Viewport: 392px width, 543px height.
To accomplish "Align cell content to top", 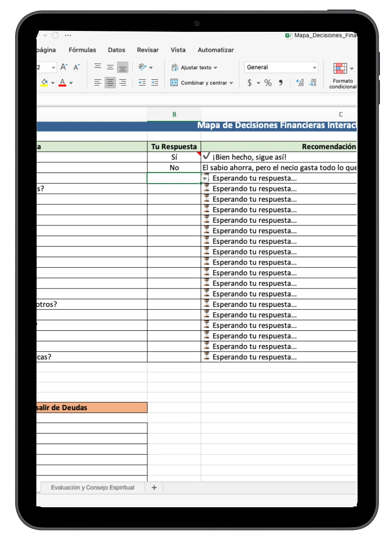I will 98,67.
